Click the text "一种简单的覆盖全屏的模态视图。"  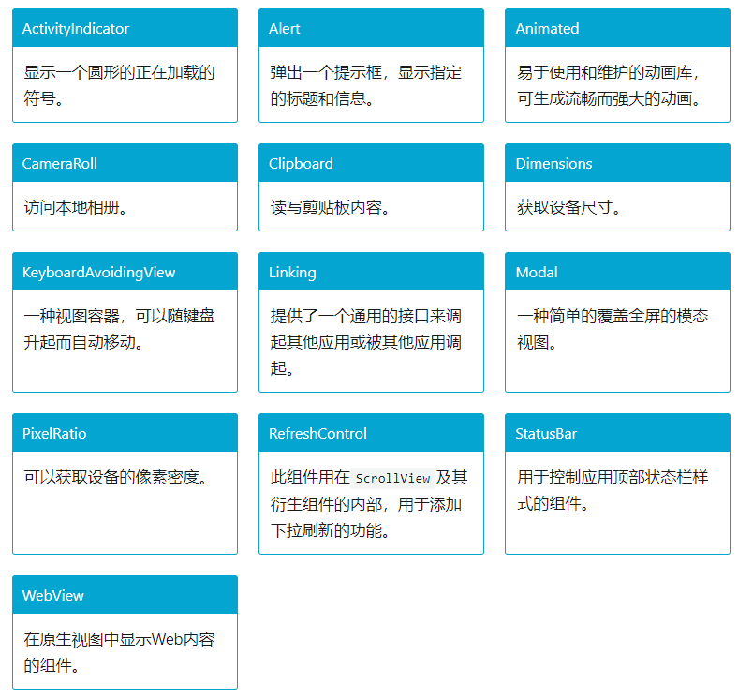click(613, 329)
